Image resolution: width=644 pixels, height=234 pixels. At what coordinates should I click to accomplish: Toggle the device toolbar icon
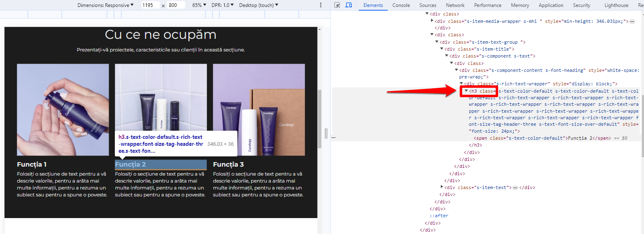(x=349, y=5)
